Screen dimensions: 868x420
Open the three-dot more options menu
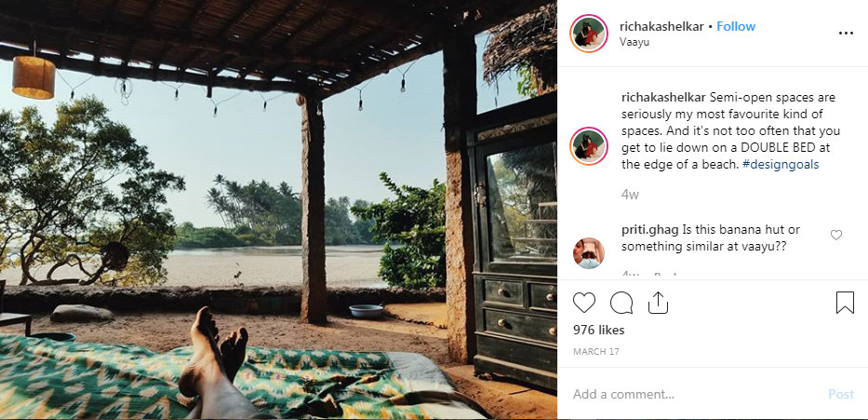[x=846, y=33]
